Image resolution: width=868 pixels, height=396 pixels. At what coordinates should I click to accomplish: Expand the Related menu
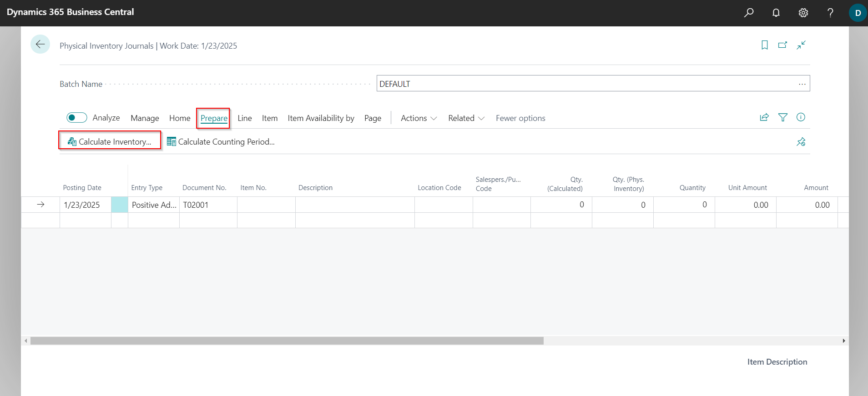click(x=466, y=118)
